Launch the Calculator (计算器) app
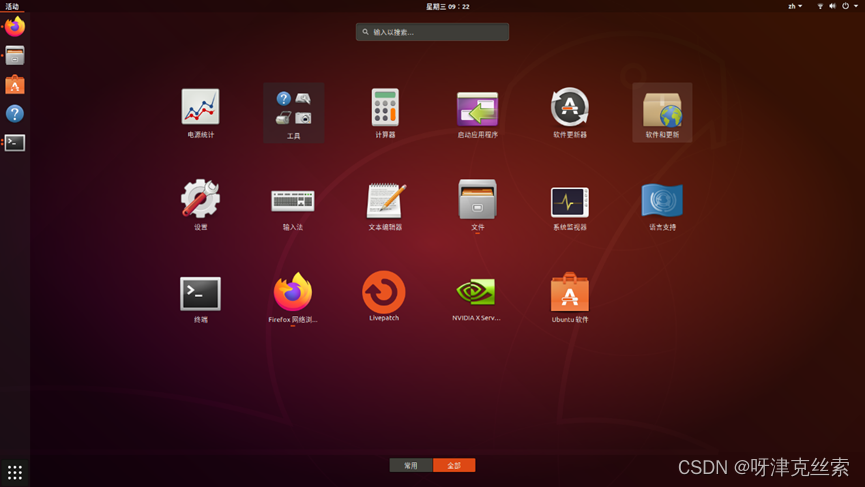Viewport: 865px width, 487px height. point(385,113)
